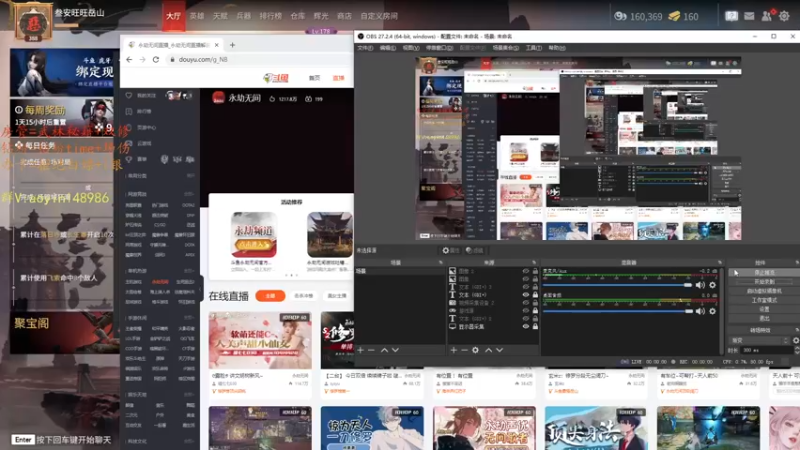The height and width of the screenshot is (450, 800).
Task: Open the 帮助 menu in OBS
Action: [557, 48]
